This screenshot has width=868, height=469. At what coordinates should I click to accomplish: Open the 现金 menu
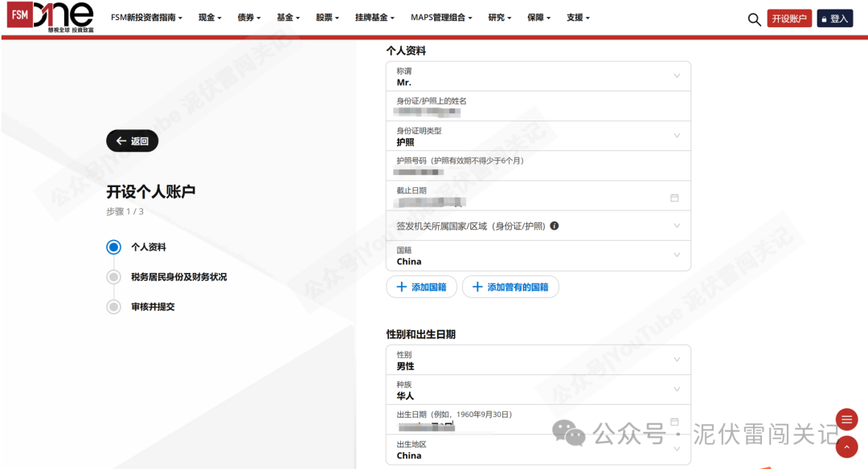[210, 18]
